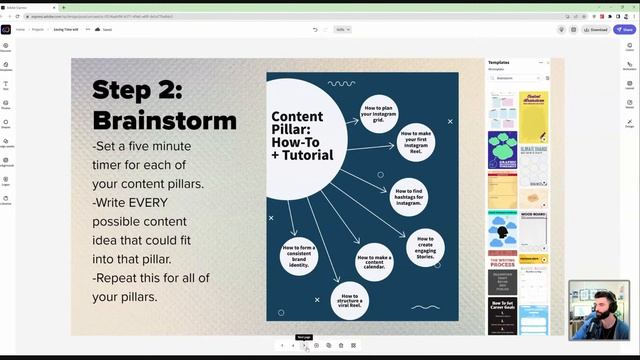Open a new browser tab

[64, 7]
